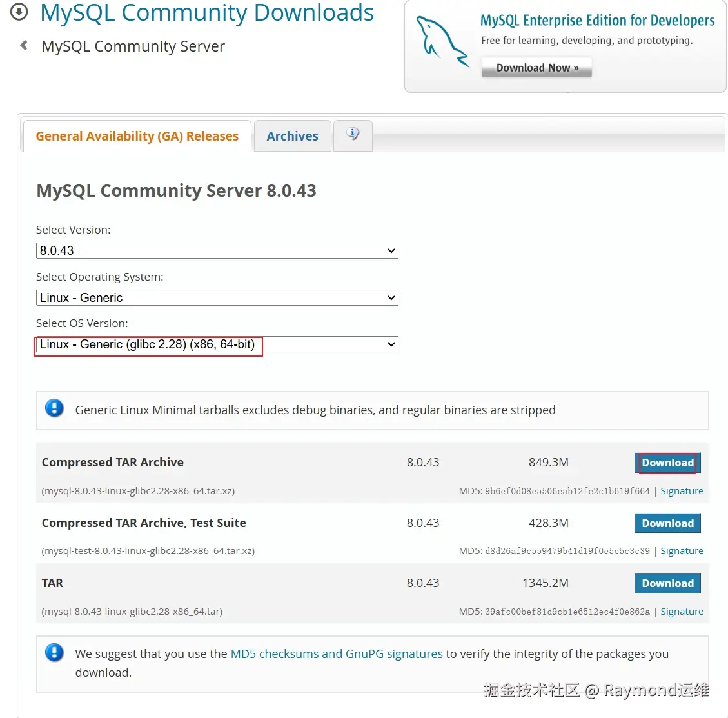Switch to the Archives tab
This screenshot has height=718, width=728.
(x=293, y=136)
